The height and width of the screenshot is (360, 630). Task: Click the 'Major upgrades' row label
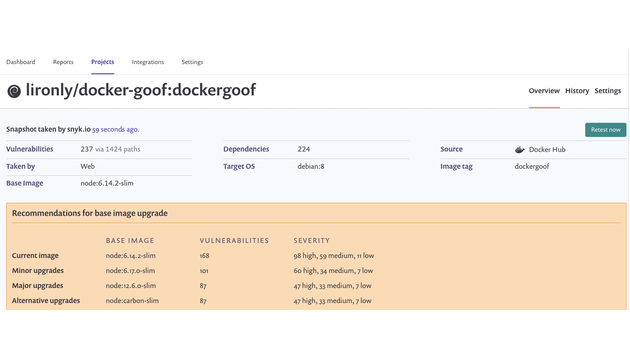[37, 286]
